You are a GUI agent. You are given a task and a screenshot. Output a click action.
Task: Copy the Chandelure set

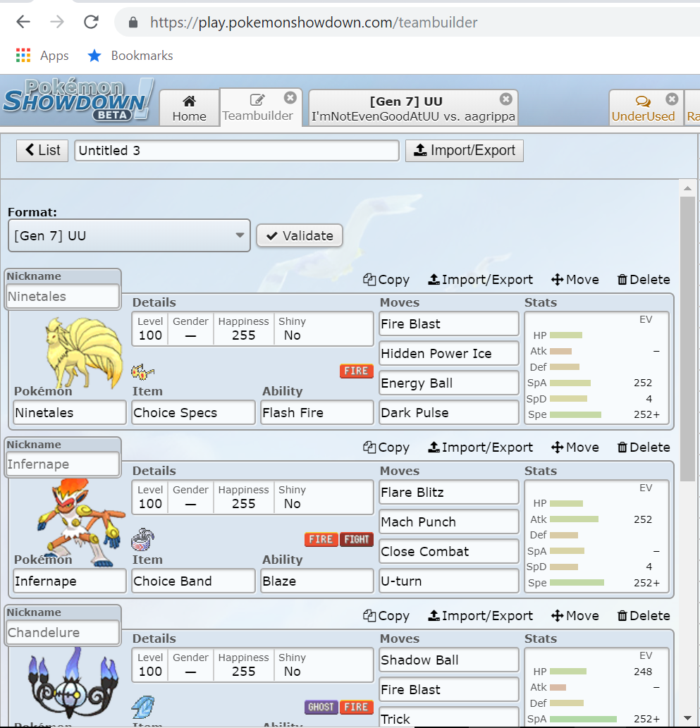[x=386, y=616]
